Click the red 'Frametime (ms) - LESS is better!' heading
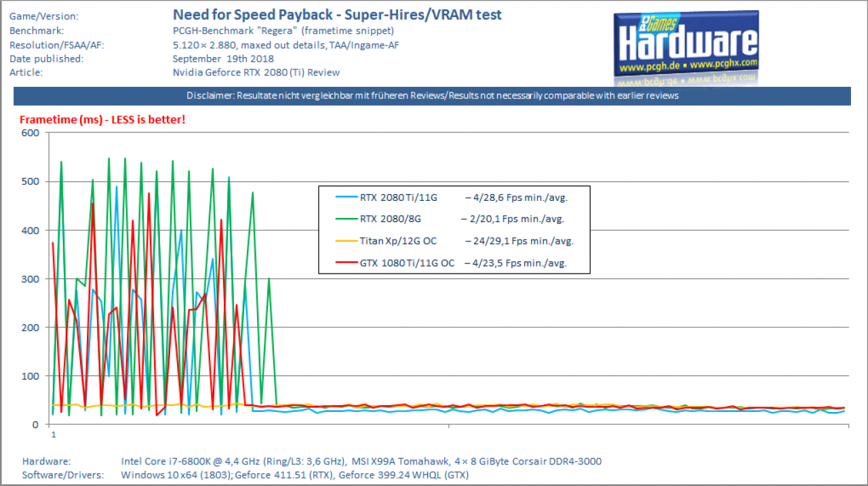 (102, 119)
